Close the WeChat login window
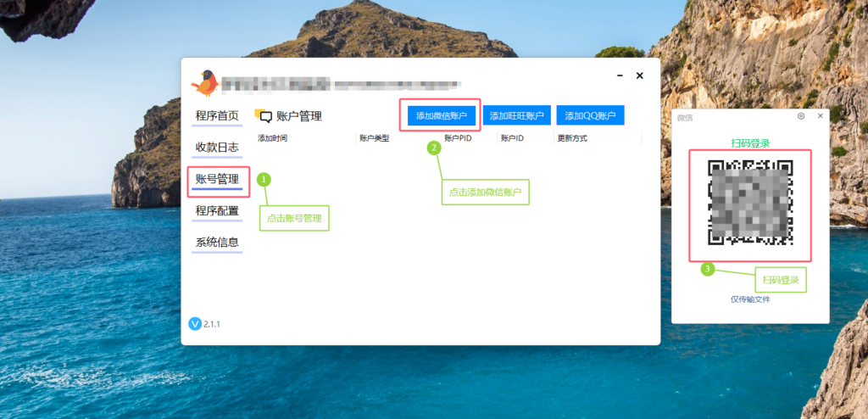The height and width of the screenshot is (419, 868). tap(821, 116)
